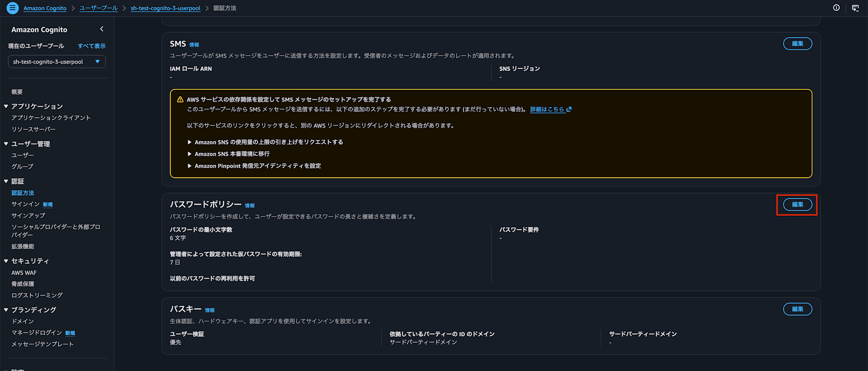Open グループ in the sidebar

(x=22, y=166)
